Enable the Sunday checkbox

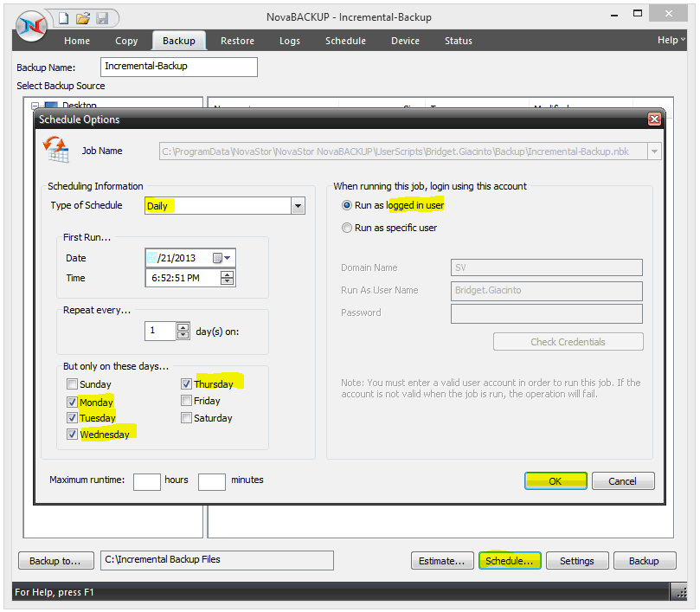(72, 383)
